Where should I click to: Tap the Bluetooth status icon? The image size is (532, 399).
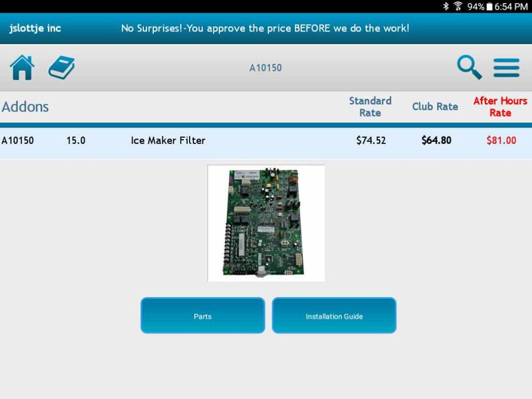[446, 6]
